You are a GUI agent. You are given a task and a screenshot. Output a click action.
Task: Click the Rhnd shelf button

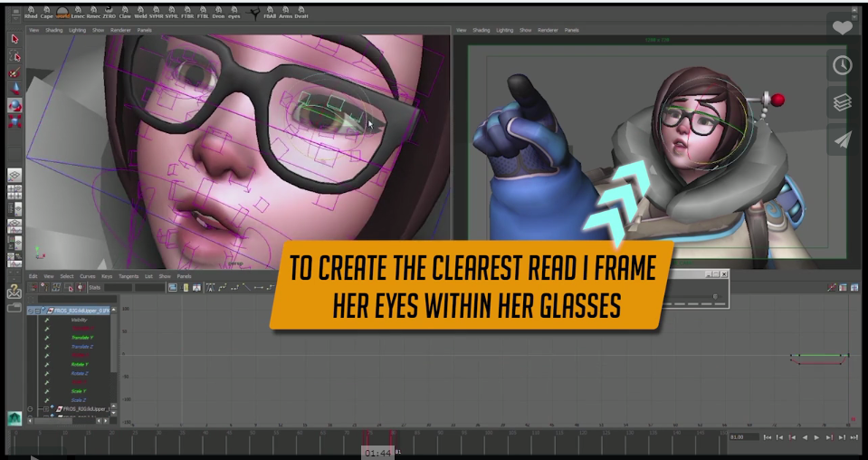[31, 13]
